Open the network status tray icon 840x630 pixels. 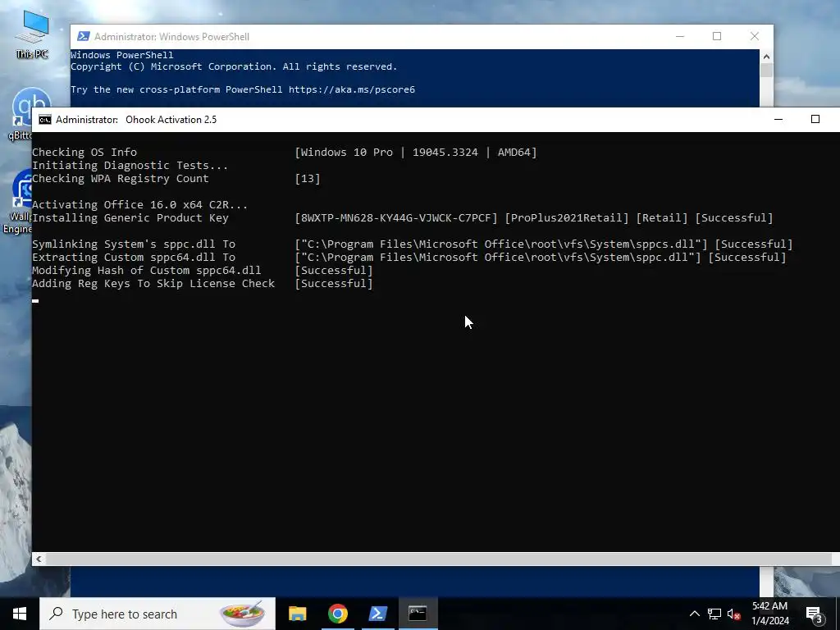click(714, 614)
